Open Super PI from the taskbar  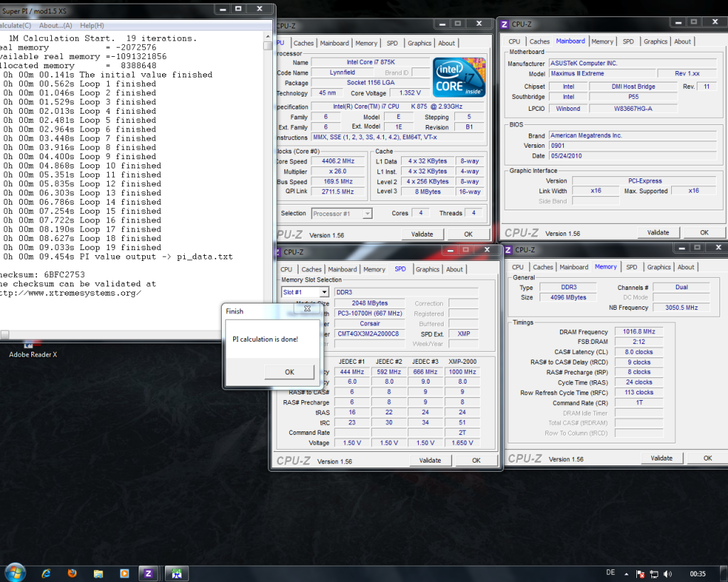pos(175,573)
